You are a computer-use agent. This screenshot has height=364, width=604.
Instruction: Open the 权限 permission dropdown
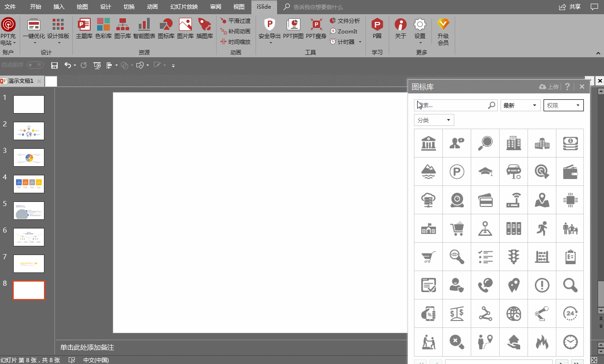pos(563,105)
